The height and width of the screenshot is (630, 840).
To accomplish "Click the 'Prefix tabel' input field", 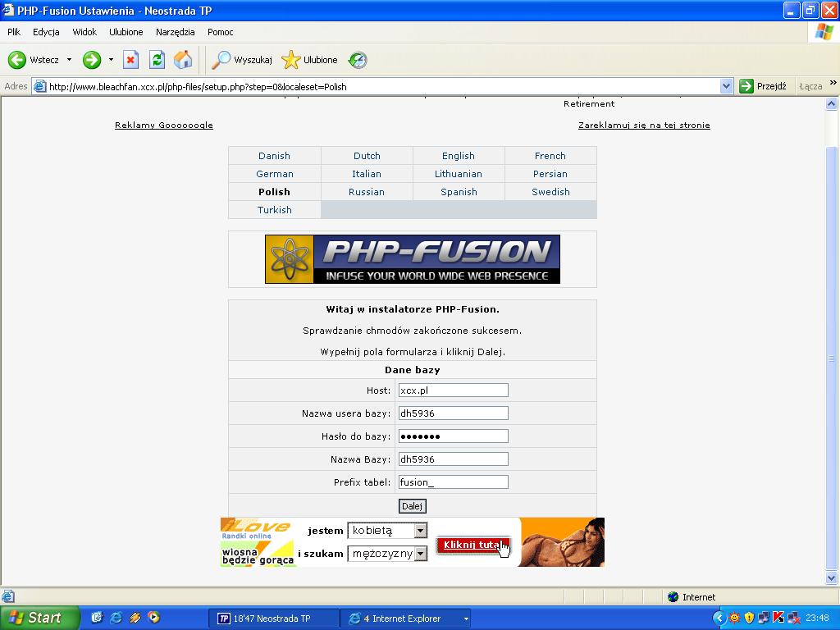I will [453, 482].
